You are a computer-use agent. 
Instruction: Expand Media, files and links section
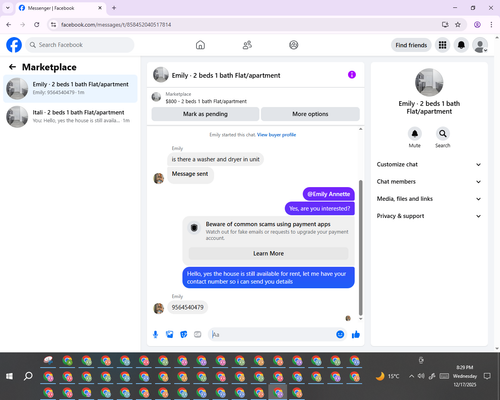[429, 199]
